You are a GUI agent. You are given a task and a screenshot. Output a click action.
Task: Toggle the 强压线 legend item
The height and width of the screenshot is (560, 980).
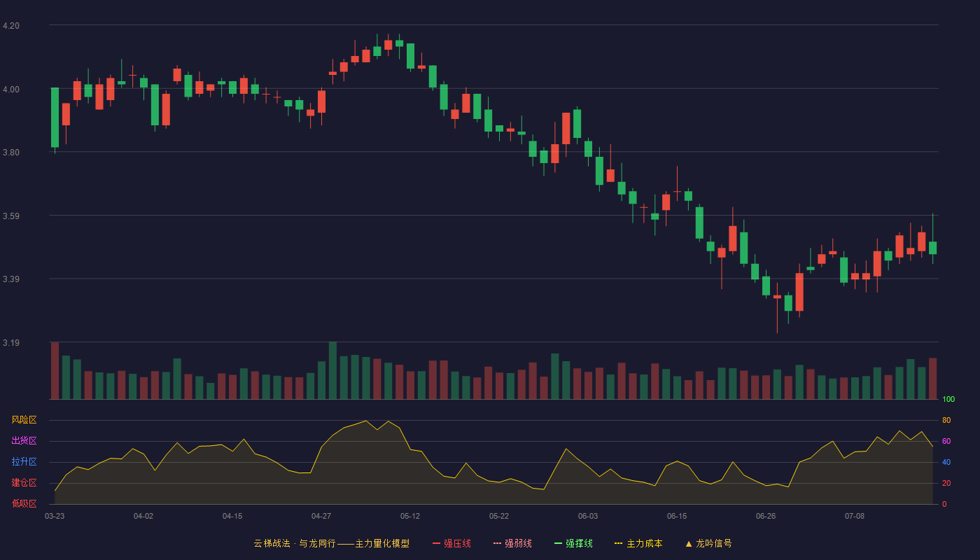pyautogui.click(x=451, y=543)
